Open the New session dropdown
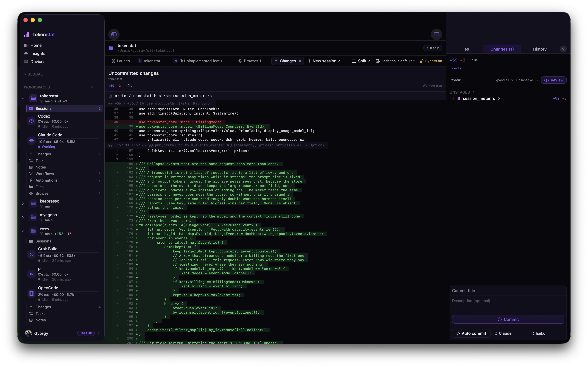This screenshot has height=367, width=588. 324,61
